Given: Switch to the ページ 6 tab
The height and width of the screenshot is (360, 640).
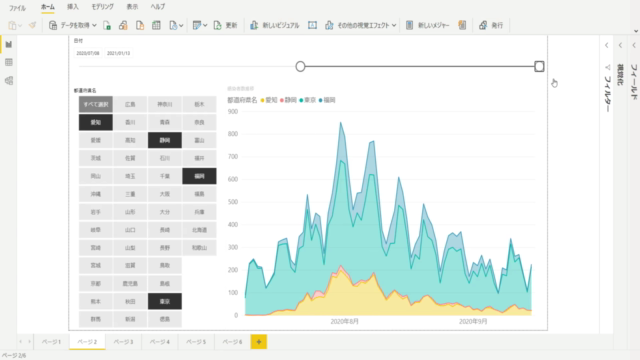Looking at the screenshot, I should point(232,342).
